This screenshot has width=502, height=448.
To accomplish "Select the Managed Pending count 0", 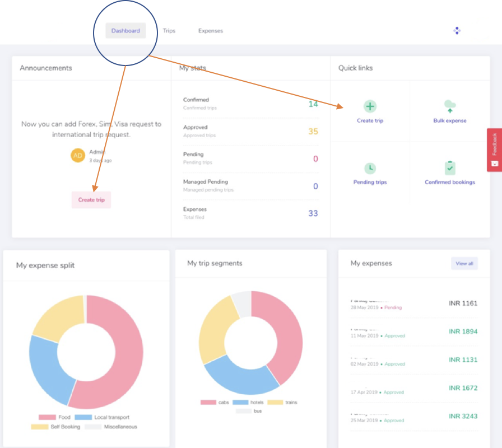I will pyautogui.click(x=315, y=186).
